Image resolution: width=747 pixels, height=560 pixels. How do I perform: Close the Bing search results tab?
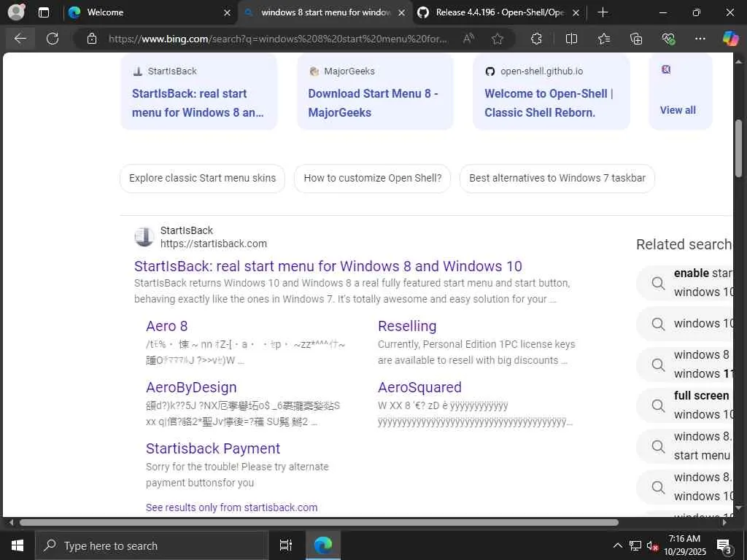402,13
